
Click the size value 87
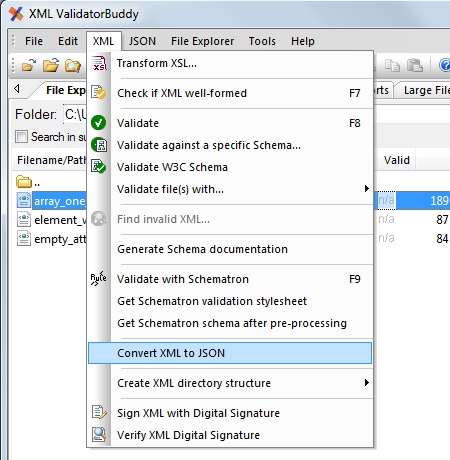[442, 220]
